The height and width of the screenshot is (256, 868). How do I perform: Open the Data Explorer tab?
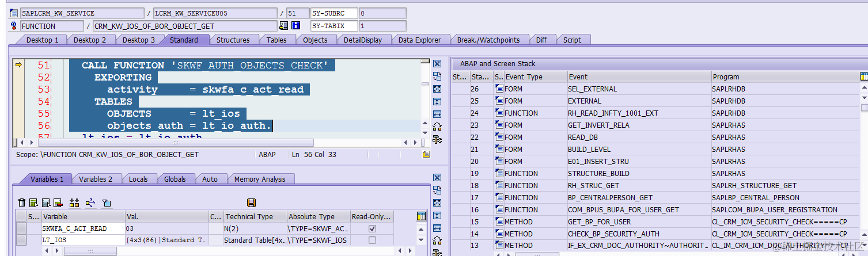click(x=419, y=40)
